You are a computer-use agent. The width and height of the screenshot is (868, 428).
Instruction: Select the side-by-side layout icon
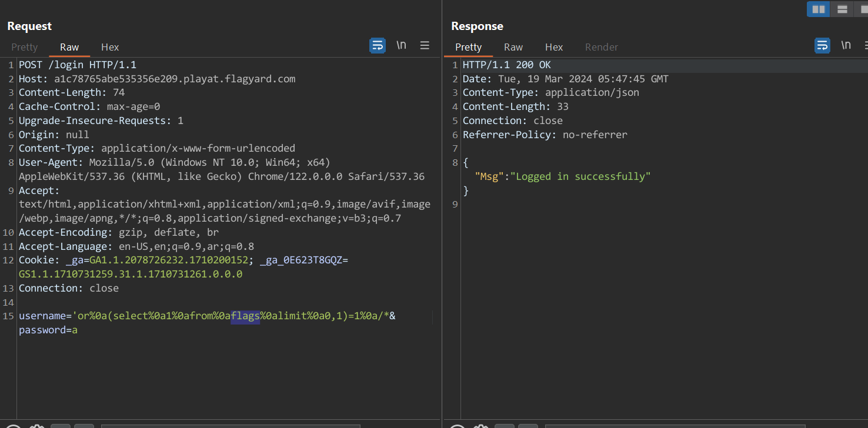coord(818,9)
